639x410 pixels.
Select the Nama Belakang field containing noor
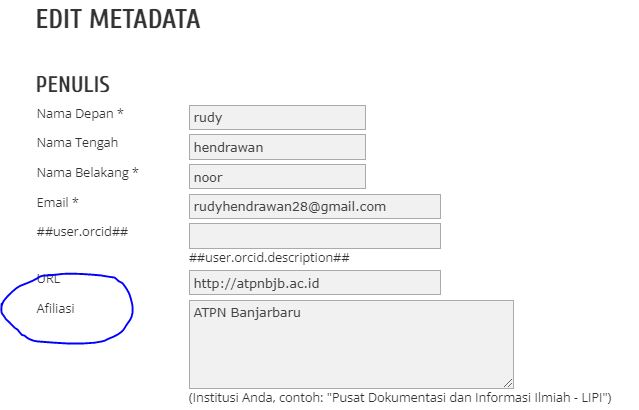(277, 177)
